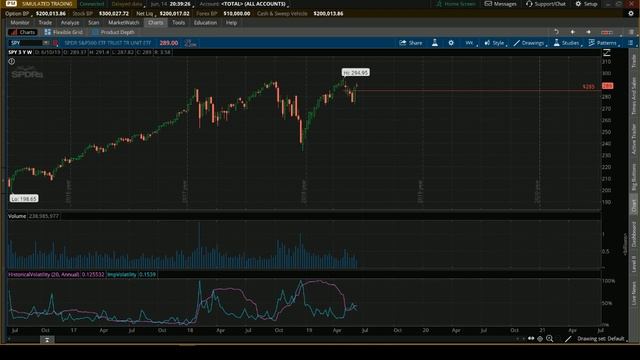Open the Dashboard side panel tab

[x=634, y=234]
